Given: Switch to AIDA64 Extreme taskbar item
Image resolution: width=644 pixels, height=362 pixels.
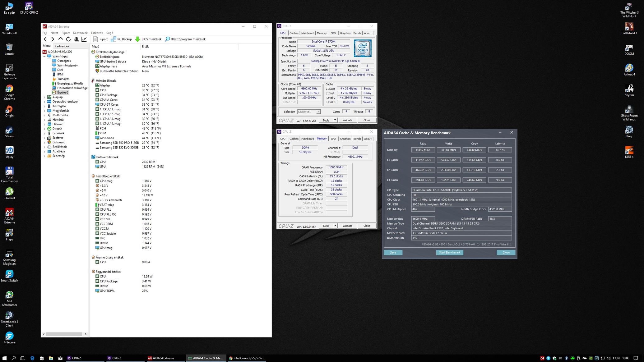Looking at the screenshot, I should pyautogui.click(x=165, y=358).
